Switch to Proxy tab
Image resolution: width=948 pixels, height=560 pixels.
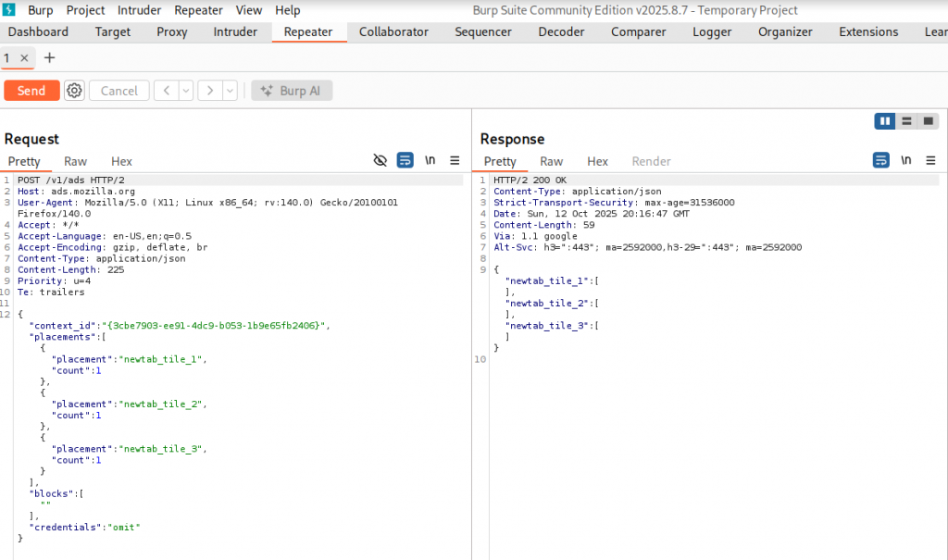coord(171,32)
